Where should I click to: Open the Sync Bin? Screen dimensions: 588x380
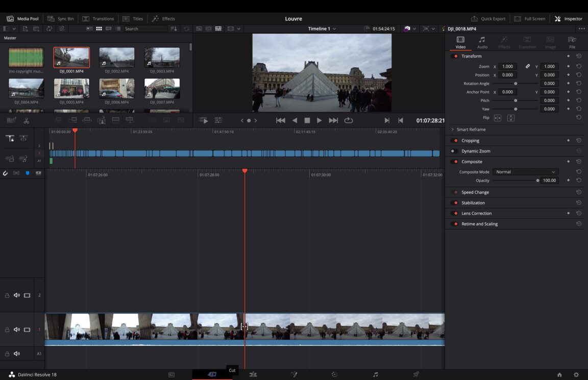(x=61, y=18)
